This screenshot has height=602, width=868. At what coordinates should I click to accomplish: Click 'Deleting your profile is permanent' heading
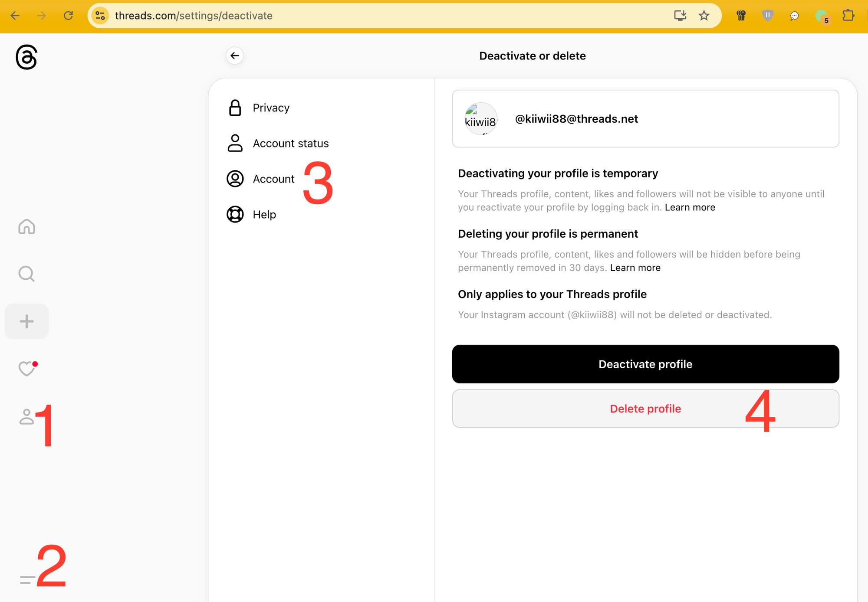click(x=548, y=234)
